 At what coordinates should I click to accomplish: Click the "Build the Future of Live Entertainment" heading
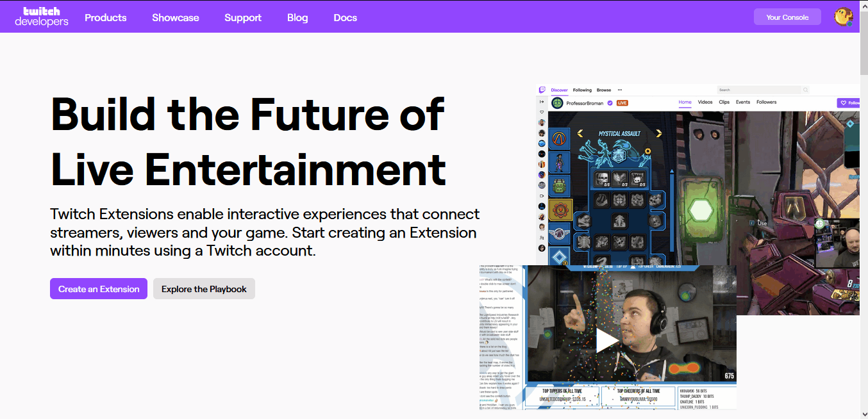tap(248, 142)
